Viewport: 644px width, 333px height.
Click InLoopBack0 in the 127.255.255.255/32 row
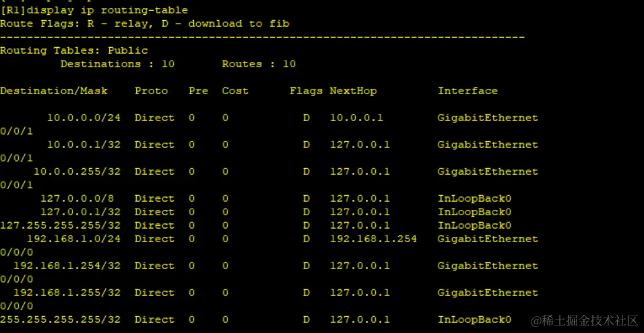tap(474, 225)
